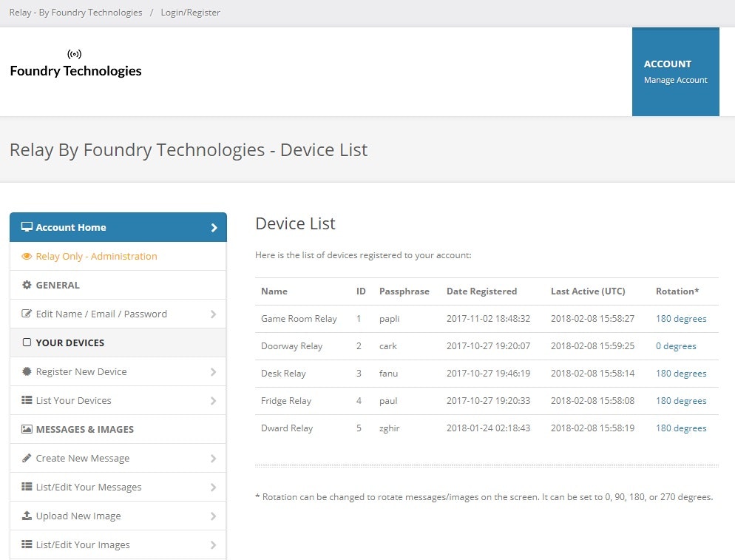
Task: Open List/Edit Your Images
Action: pos(118,544)
